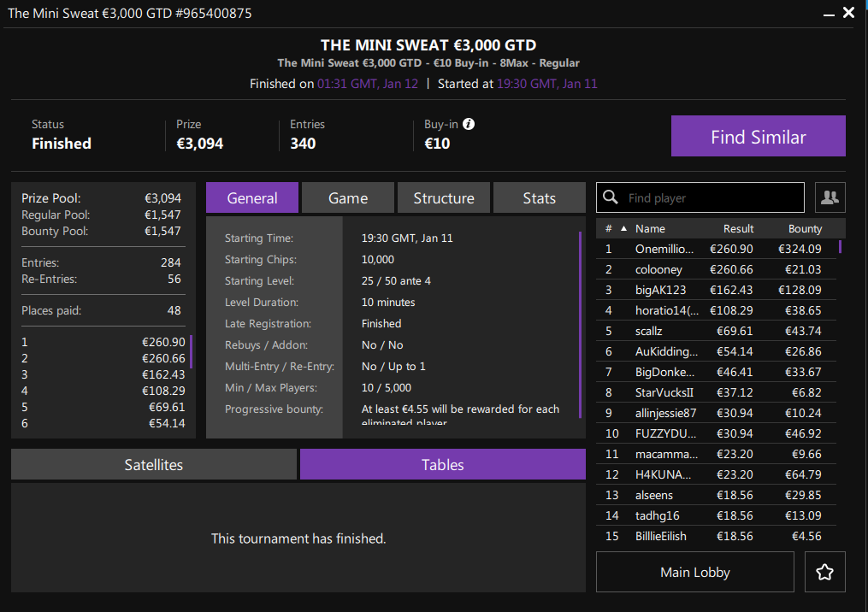
Task: Focus the Find player search field
Action: pyautogui.click(x=700, y=197)
